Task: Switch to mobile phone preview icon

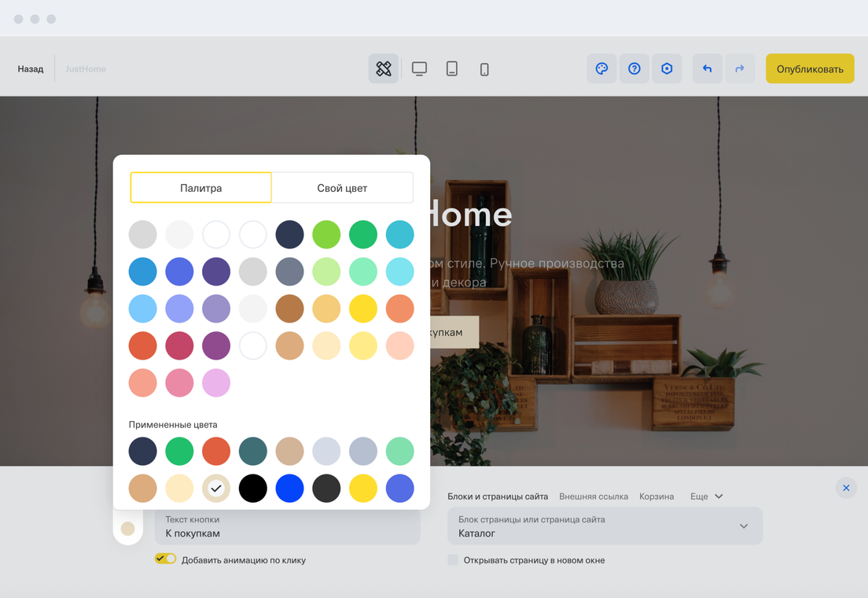Action: point(484,69)
